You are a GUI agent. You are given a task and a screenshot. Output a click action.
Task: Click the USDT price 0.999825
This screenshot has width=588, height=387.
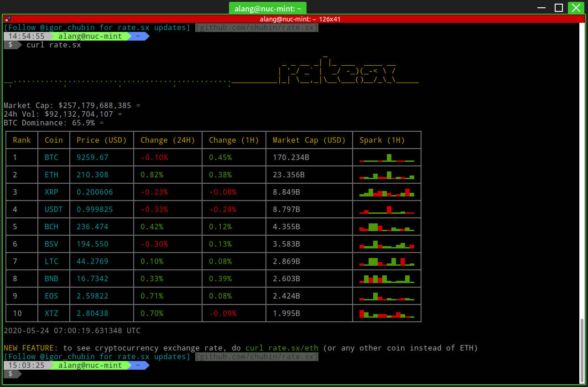95,209
